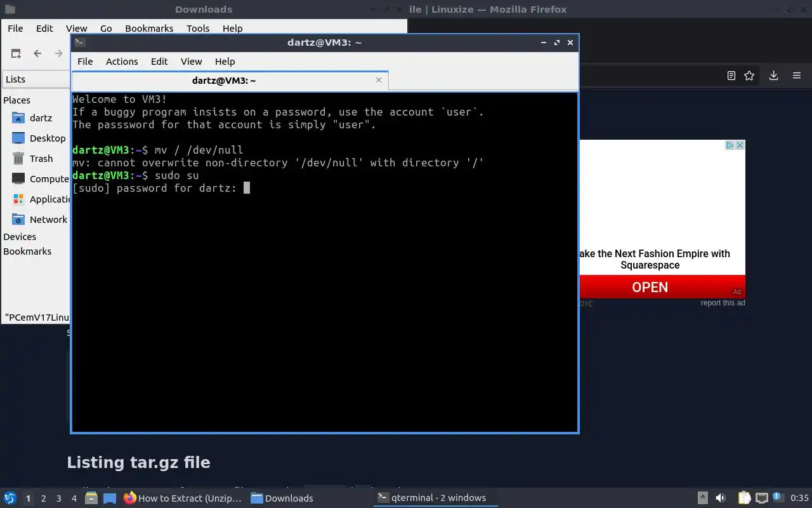Open removable media tray icon
This screenshot has height=508, width=812.
pos(703,498)
